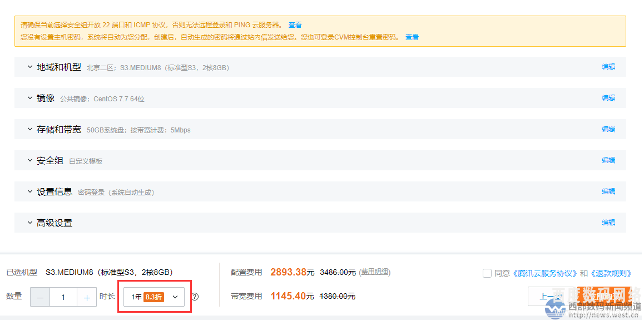
Task: Open the 时长 duration dropdown
Action: (x=154, y=297)
